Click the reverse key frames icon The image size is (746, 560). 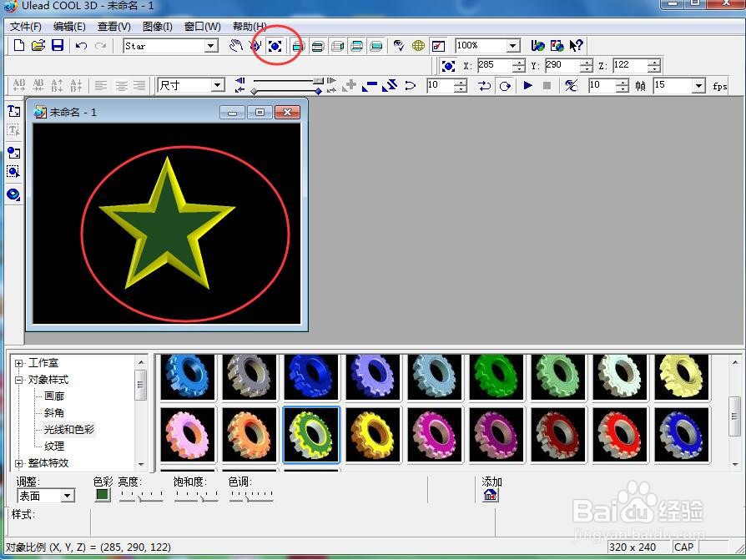(x=389, y=85)
